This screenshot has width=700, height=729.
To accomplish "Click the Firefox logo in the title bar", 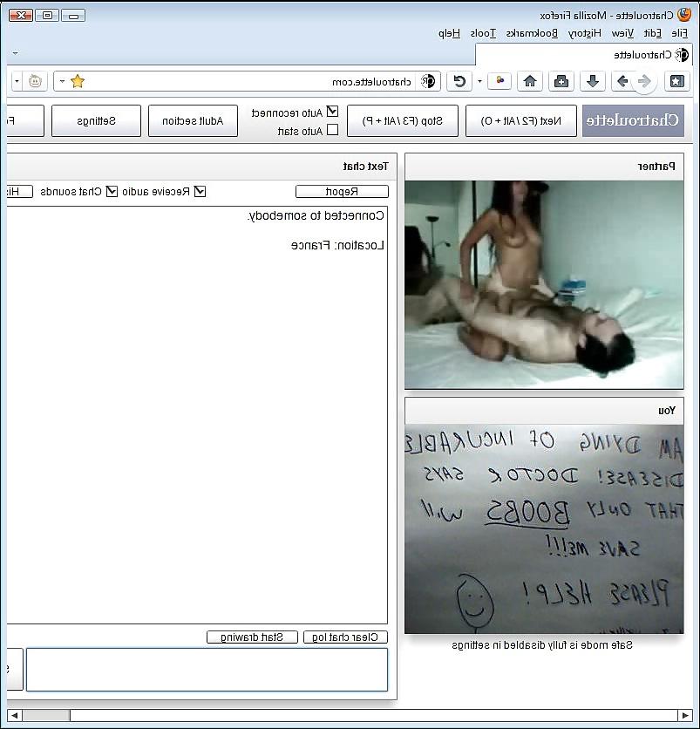I will point(684,15).
